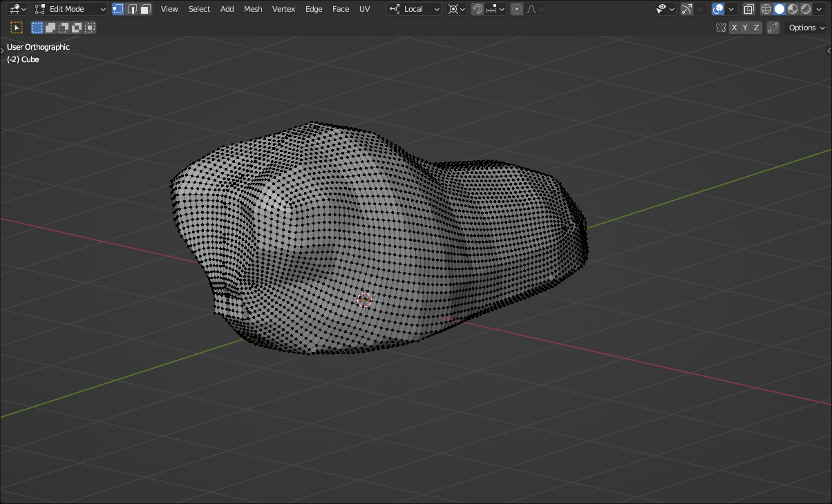This screenshot has width=832, height=504.
Task: Set selection mode to new selection
Action: [37, 28]
